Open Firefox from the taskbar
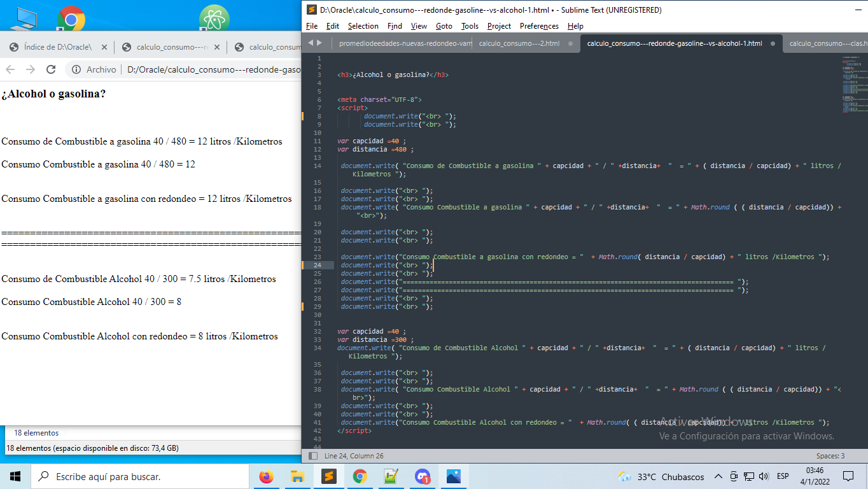 [x=267, y=476]
